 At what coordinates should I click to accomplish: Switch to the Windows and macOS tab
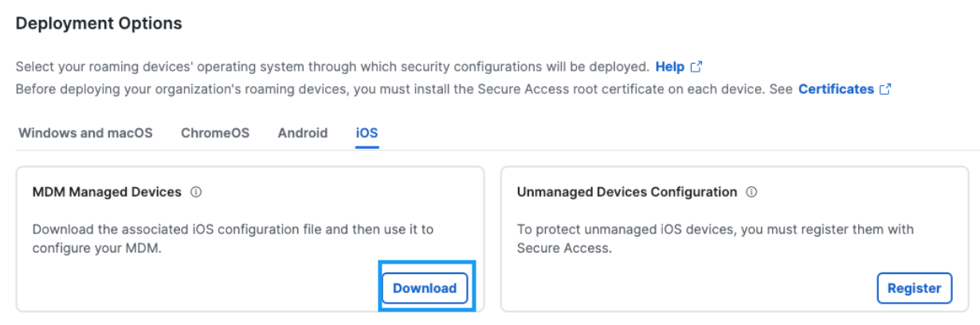[x=85, y=133]
